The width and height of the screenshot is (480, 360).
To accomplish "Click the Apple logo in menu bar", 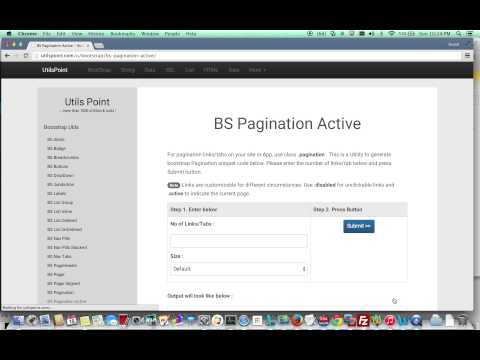I will pos(9,34).
